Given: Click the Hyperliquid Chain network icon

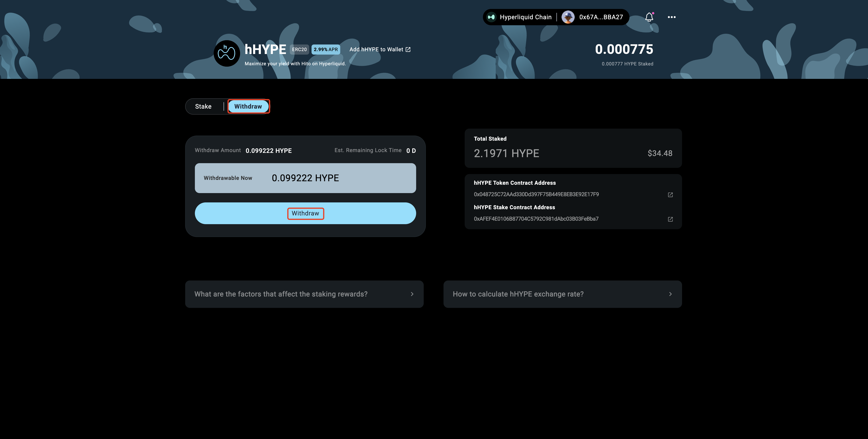Looking at the screenshot, I should (x=491, y=17).
